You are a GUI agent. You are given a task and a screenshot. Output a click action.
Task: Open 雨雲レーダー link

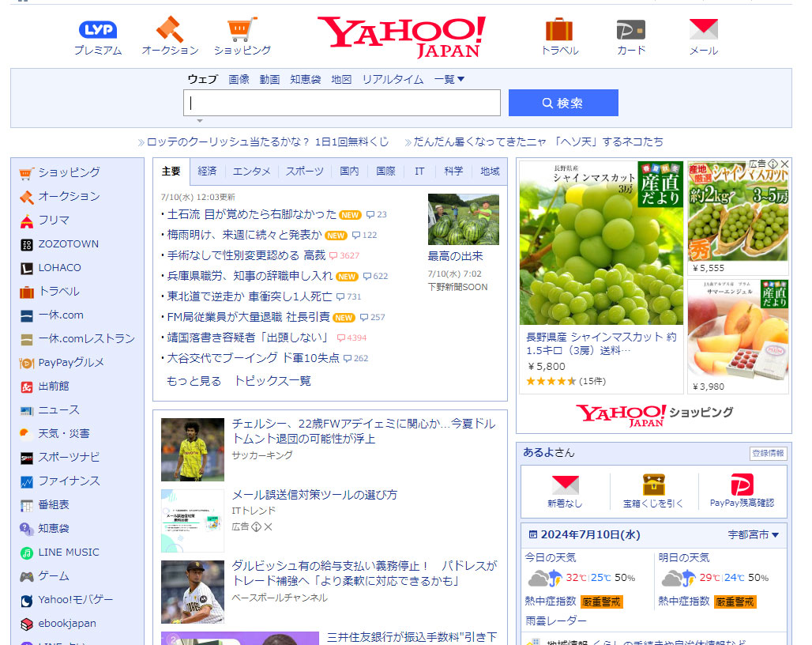[x=555, y=620]
